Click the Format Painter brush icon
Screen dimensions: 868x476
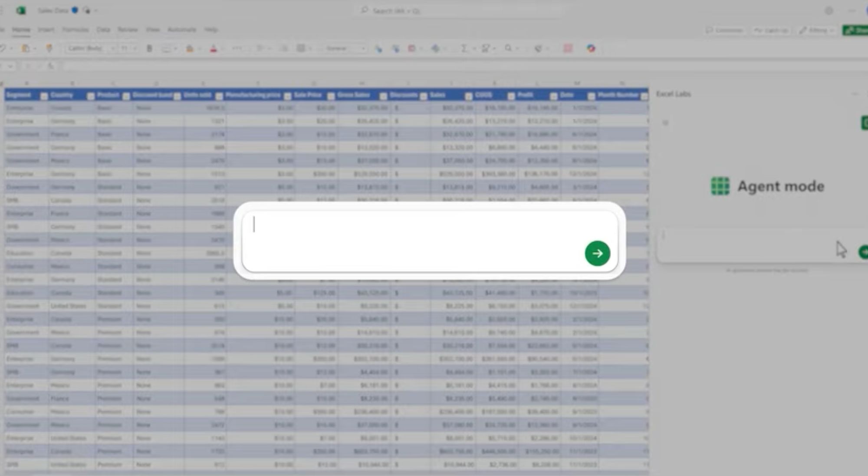tap(49, 48)
